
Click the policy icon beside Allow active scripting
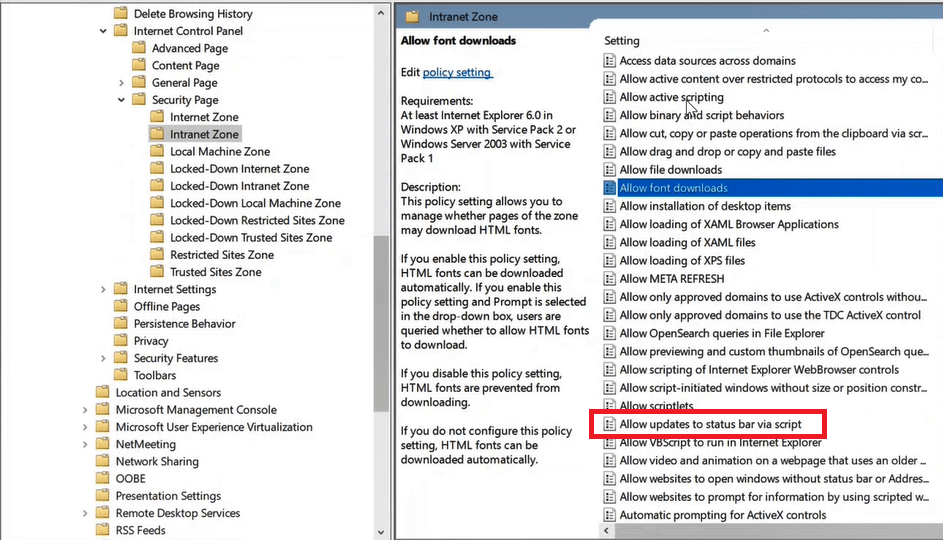pos(610,97)
